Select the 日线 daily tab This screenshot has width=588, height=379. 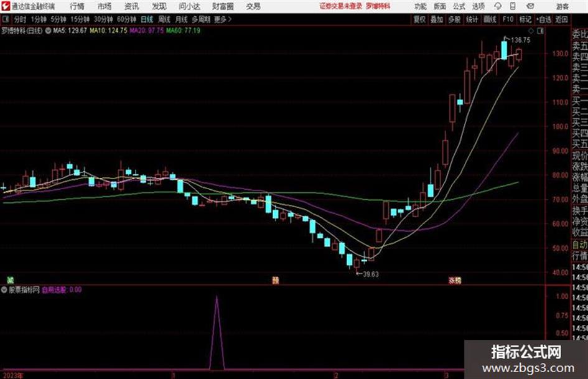147,19
